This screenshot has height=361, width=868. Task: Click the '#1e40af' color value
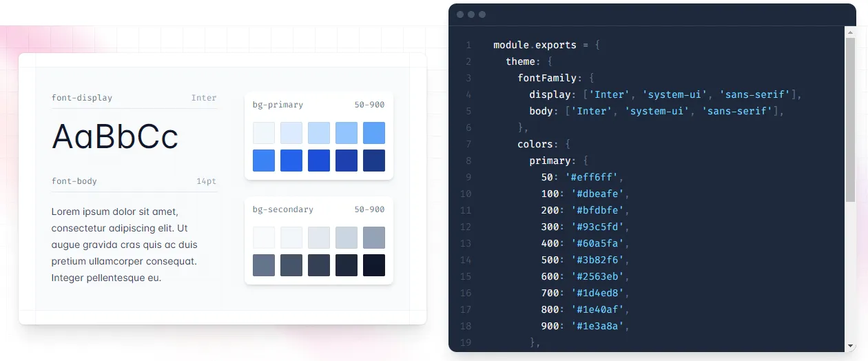[x=598, y=309]
